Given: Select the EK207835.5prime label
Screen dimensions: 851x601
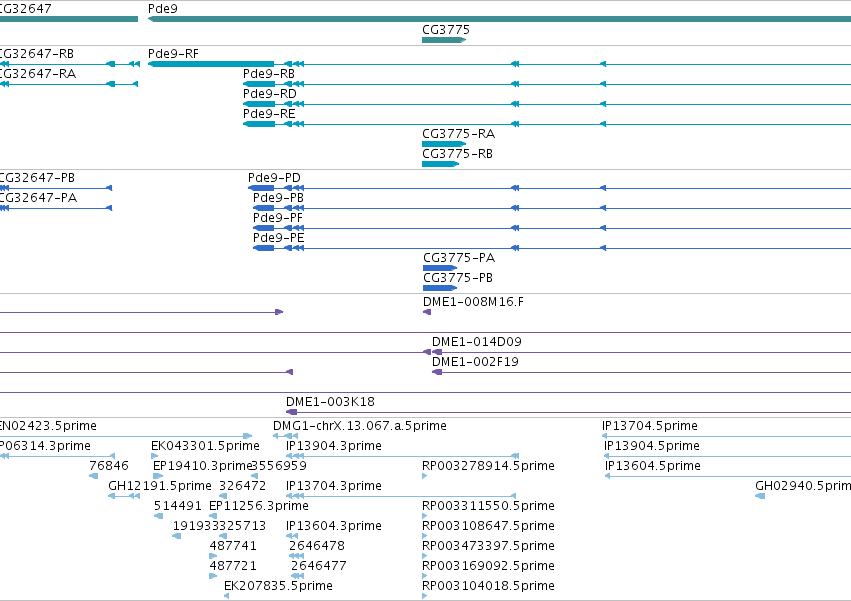Looking at the screenshot, I should (x=278, y=586).
